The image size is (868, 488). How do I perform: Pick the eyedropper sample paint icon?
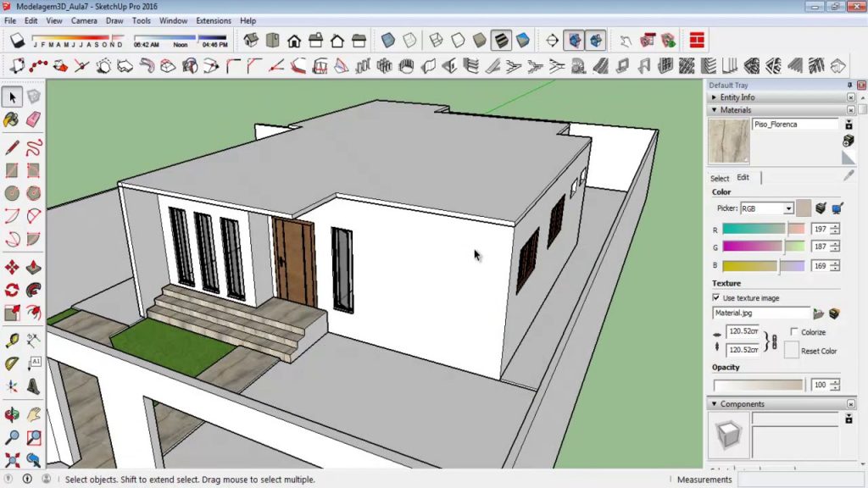(849, 175)
